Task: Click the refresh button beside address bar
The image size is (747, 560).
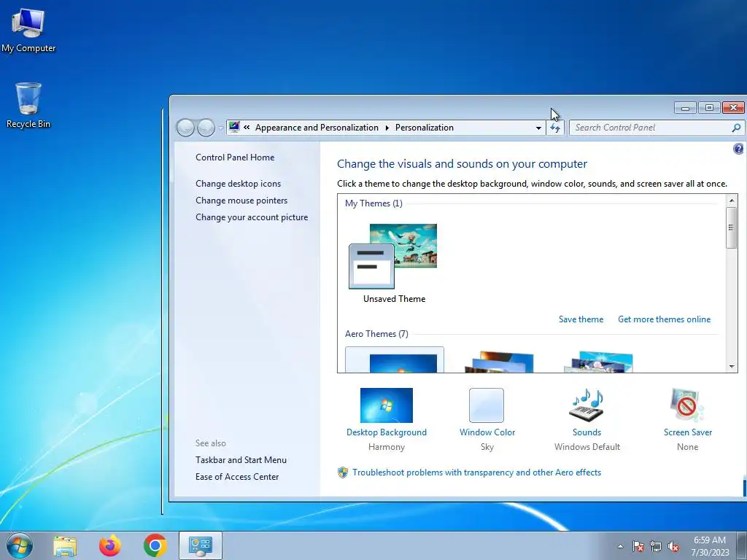Action: 555,128
